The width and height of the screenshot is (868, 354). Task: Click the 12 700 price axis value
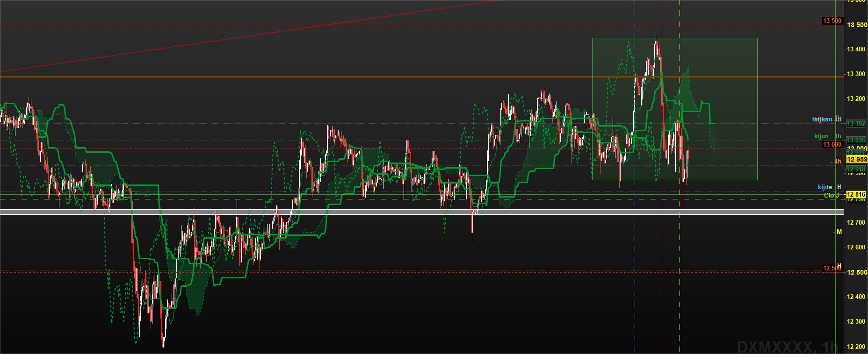(x=856, y=222)
